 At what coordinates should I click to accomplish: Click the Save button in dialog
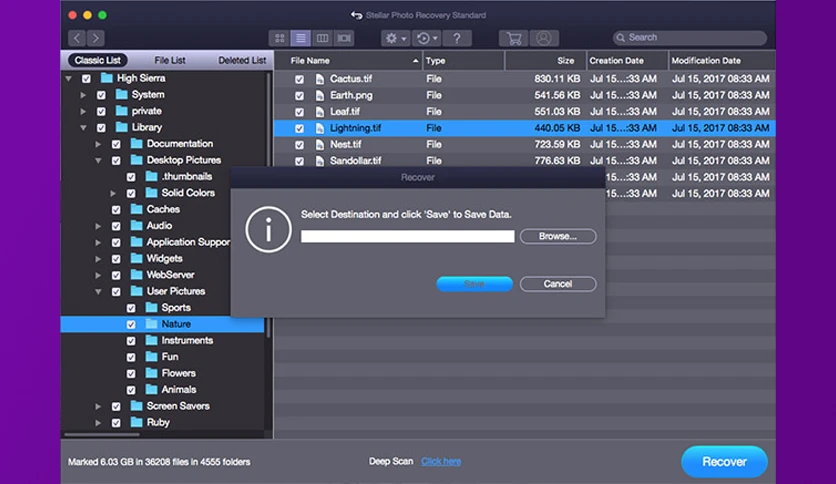point(475,284)
